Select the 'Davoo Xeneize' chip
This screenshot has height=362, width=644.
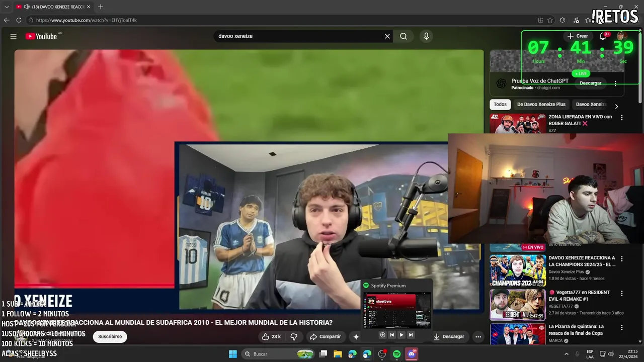point(591,105)
